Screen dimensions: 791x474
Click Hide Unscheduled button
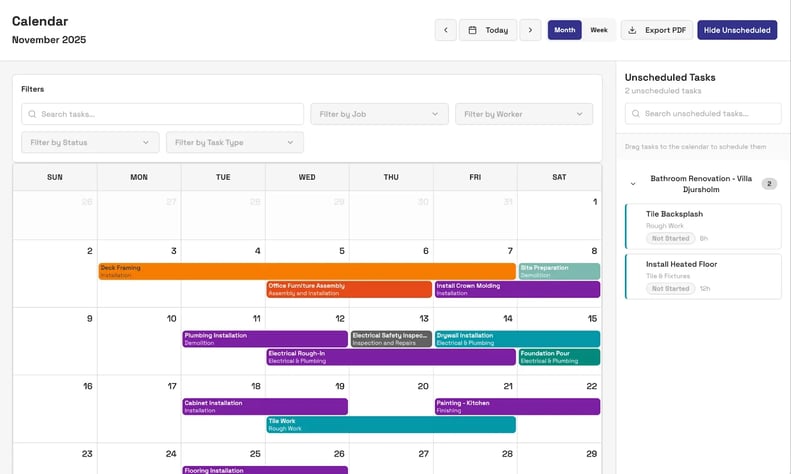pyautogui.click(x=737, y=30)
